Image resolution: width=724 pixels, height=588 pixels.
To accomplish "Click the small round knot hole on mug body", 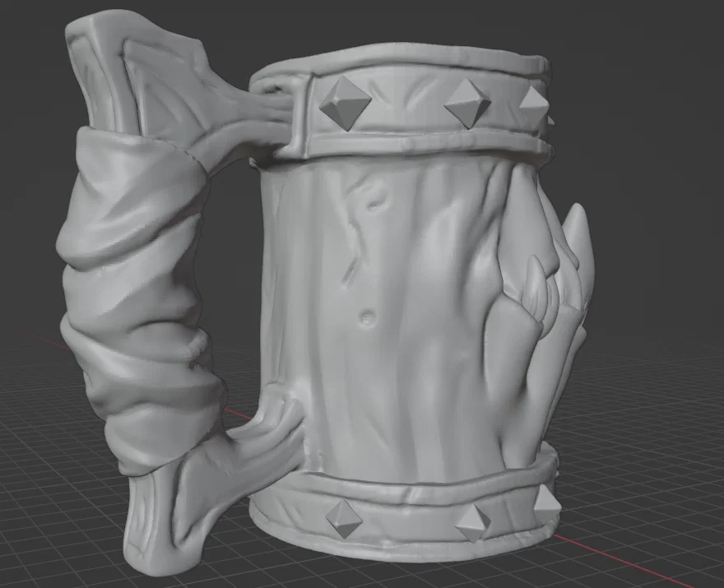I will coord(368,317).
